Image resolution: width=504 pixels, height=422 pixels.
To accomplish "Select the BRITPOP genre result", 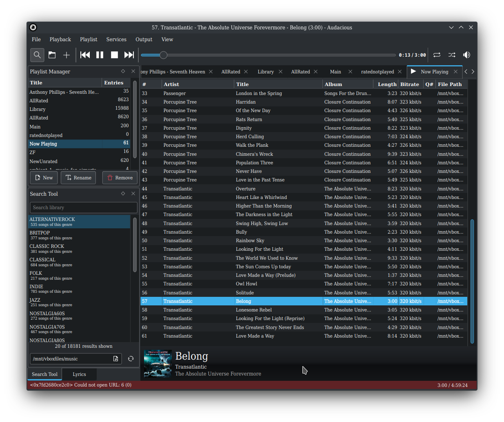I will tap(79, 235).
